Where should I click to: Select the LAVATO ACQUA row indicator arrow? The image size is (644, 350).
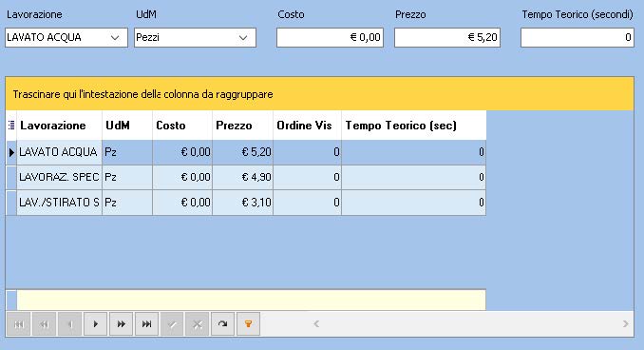[x=11, y=152]
